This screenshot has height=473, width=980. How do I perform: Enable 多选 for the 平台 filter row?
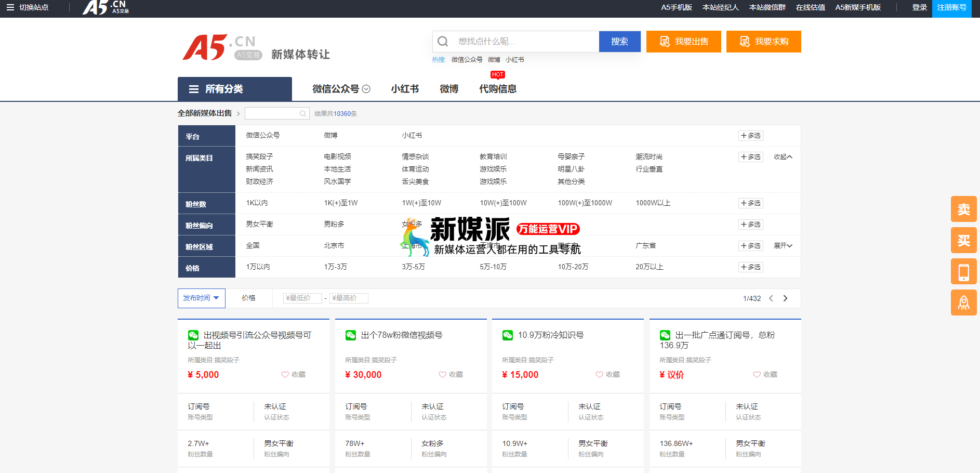click(751, 136)
